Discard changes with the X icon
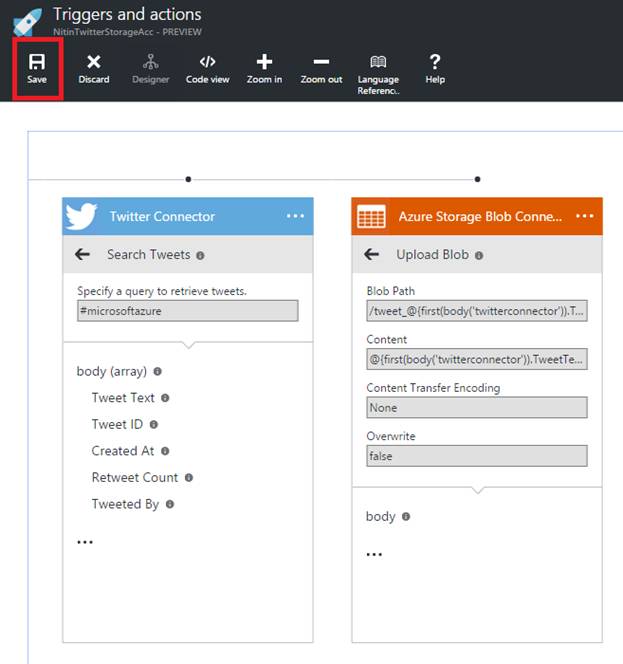Viewport: 623px width, 664px height. (x=94, y=69)
